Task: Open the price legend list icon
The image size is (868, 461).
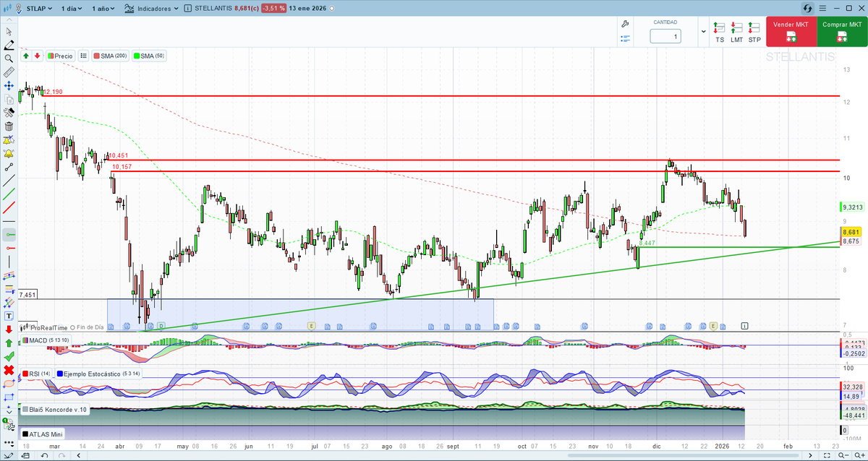Action: 83,56
